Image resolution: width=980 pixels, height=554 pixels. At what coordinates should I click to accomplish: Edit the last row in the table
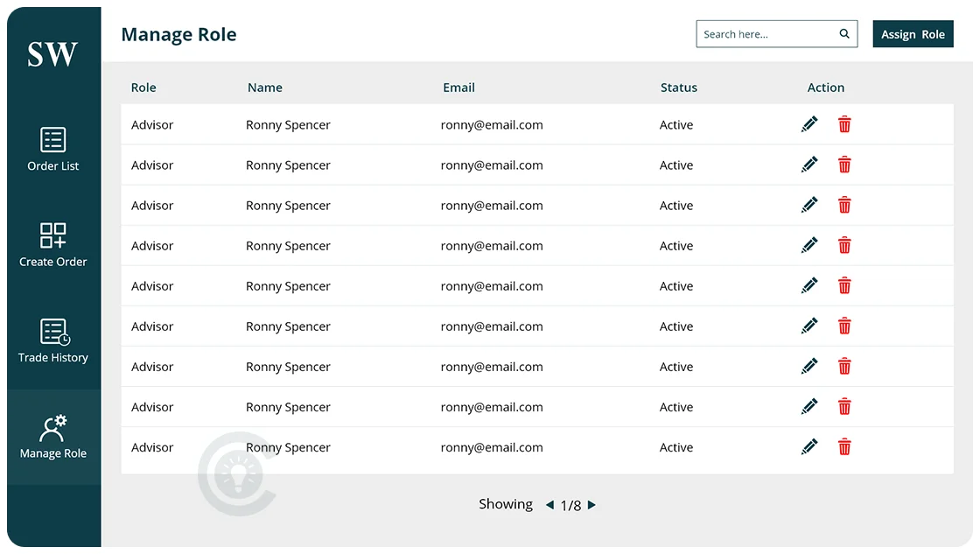pos(809,446)
